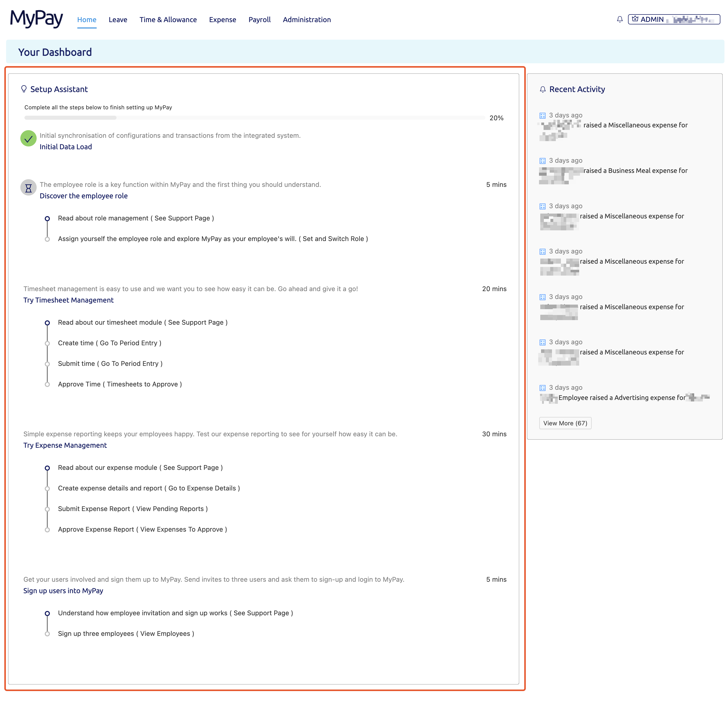728x718 pixels.
Task: Toggle the step circle for Read about role management
Action: coord(48,218)
